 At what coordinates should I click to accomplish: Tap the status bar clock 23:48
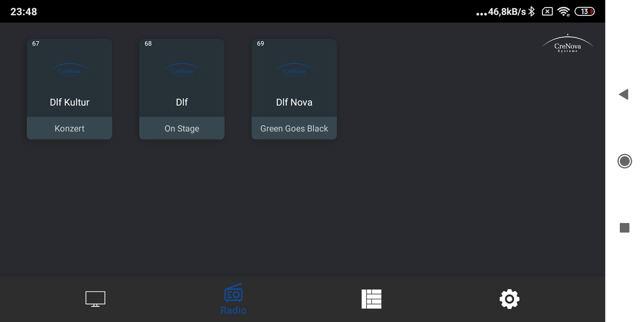pyautogui.click(x=24, y=12)
